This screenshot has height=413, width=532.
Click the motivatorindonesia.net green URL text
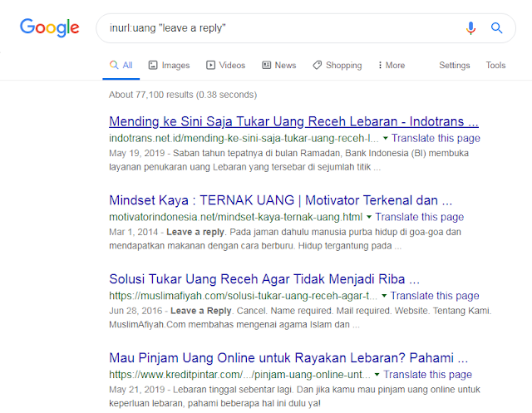click(236, 217)
